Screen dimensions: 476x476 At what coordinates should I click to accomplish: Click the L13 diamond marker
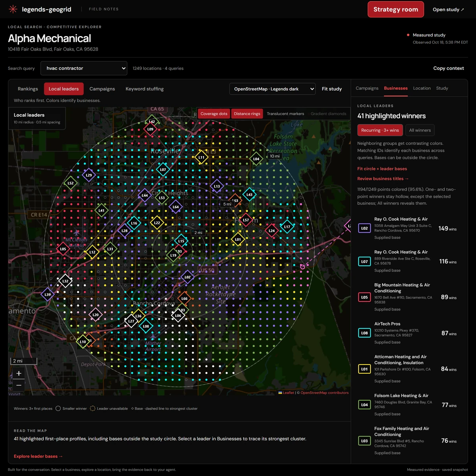[217, 186]
